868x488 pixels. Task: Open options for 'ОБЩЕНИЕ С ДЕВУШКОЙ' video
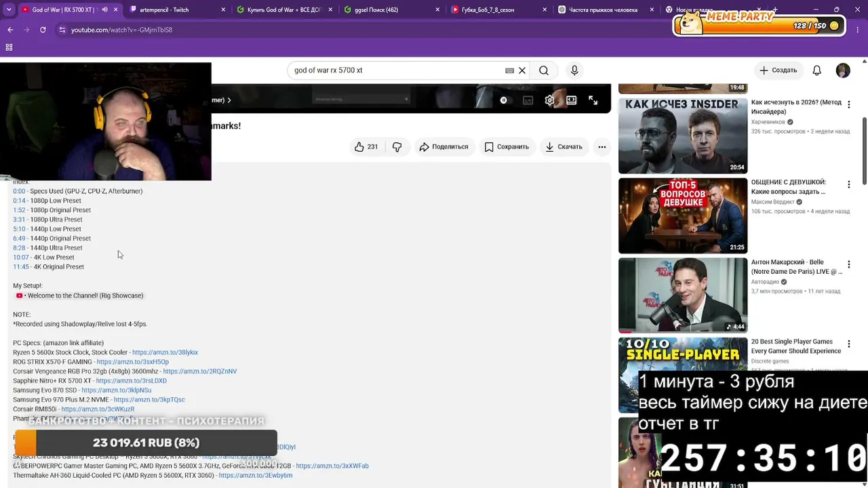[x=848, y=184]
